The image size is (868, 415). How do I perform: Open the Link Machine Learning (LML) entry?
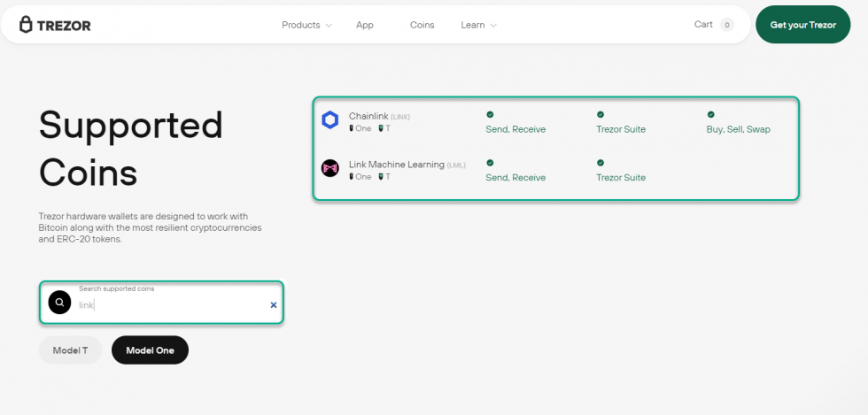407,165
